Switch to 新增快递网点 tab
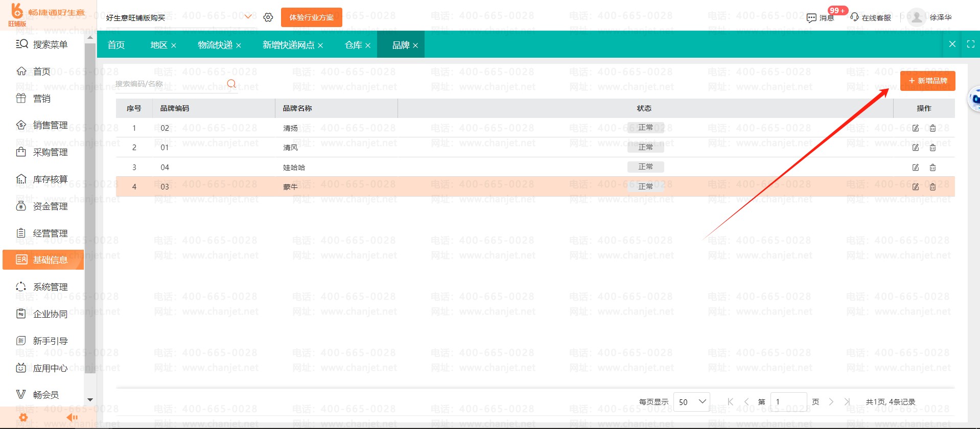Viewport: 980px width, 429px height. [x=289, y=45]
